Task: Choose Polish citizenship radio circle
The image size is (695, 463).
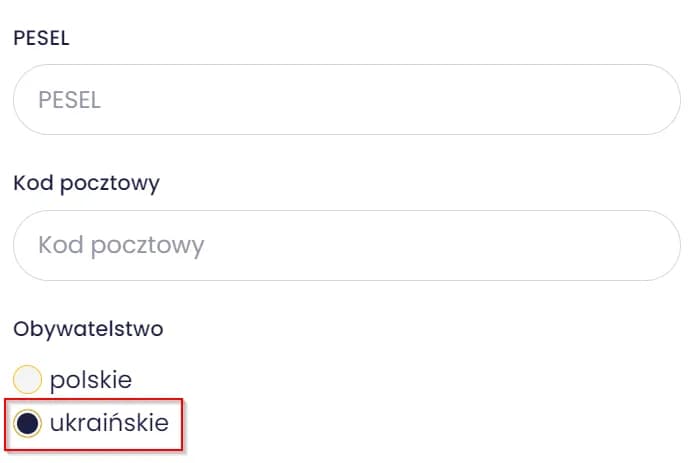Action: [x=27, y=380]
